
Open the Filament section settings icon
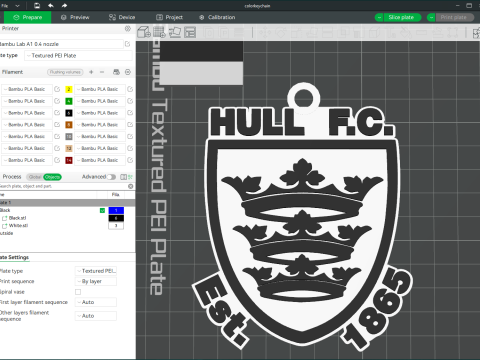coord(128,72)
